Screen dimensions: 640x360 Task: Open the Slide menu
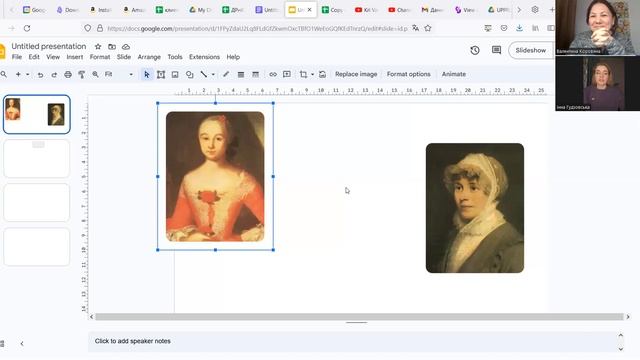click(x=124, y=57)
